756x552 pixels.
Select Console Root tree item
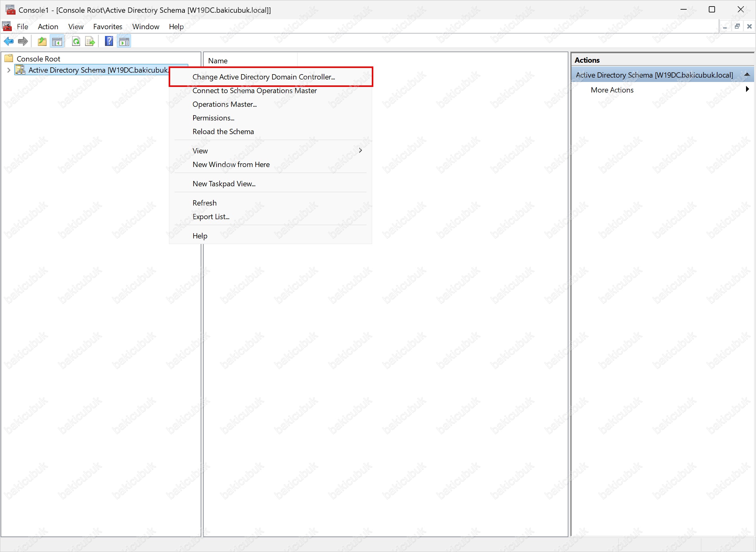pos(38,59)
